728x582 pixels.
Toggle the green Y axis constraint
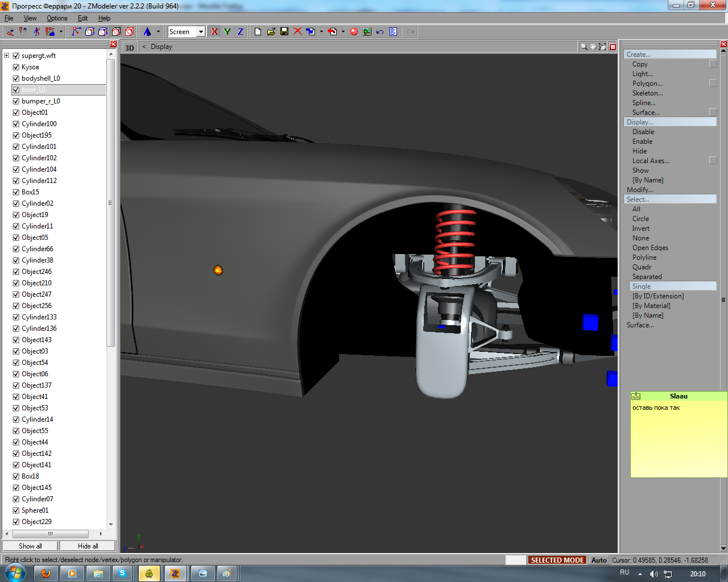click(x=227, y=32)
